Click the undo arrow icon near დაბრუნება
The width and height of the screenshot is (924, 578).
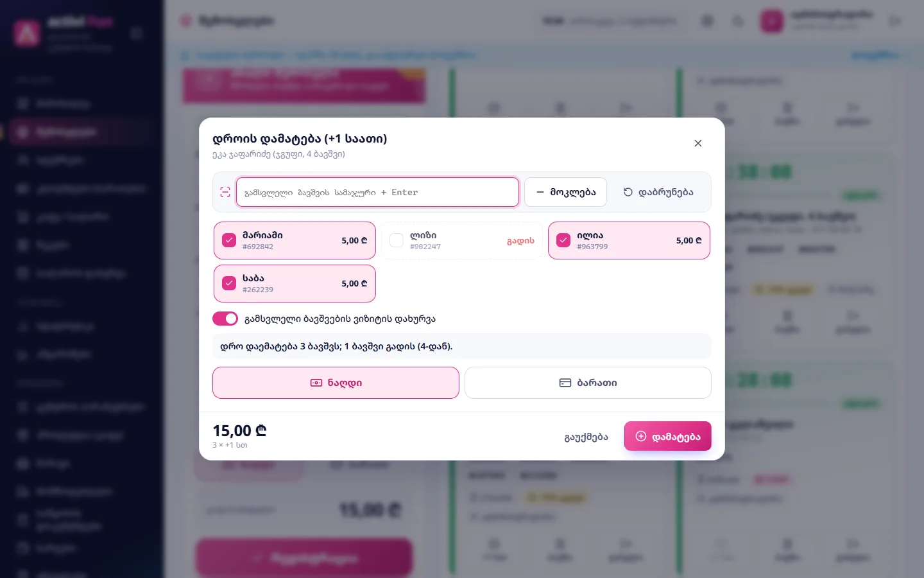coord(628,192)
